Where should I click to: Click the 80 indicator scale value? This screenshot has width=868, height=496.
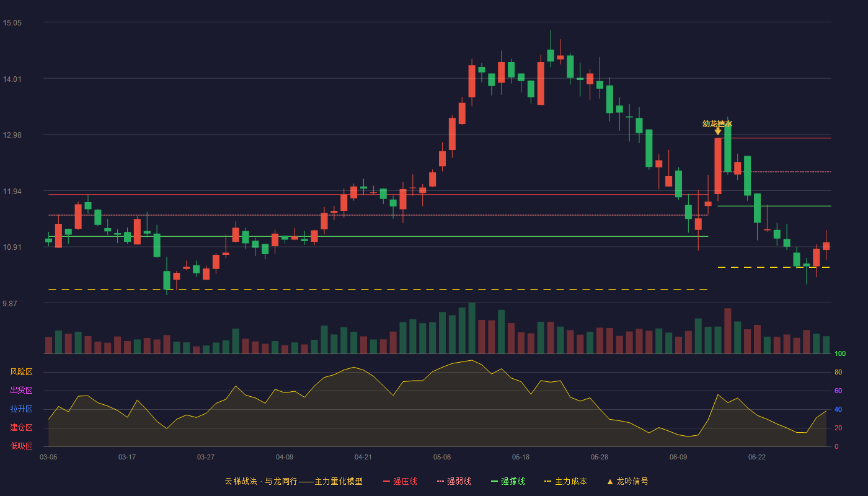pyautogui.click(x=838, y=372)
